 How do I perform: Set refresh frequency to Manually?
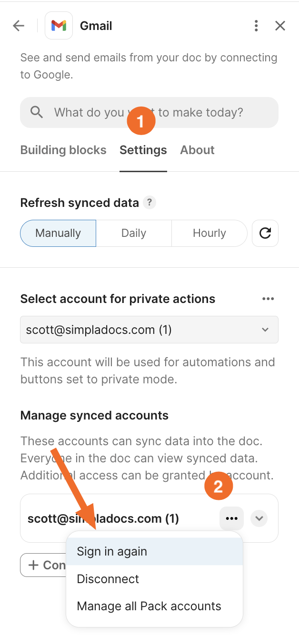(x=58, y=233)
